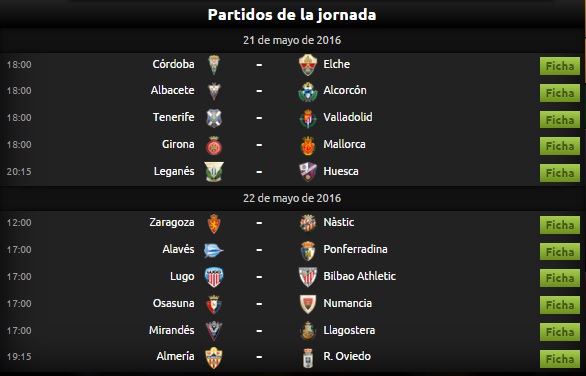This screenshot has width=586, height=376.
Task: Click the R. Oviedo badge icon
Action: pos(308,358)
